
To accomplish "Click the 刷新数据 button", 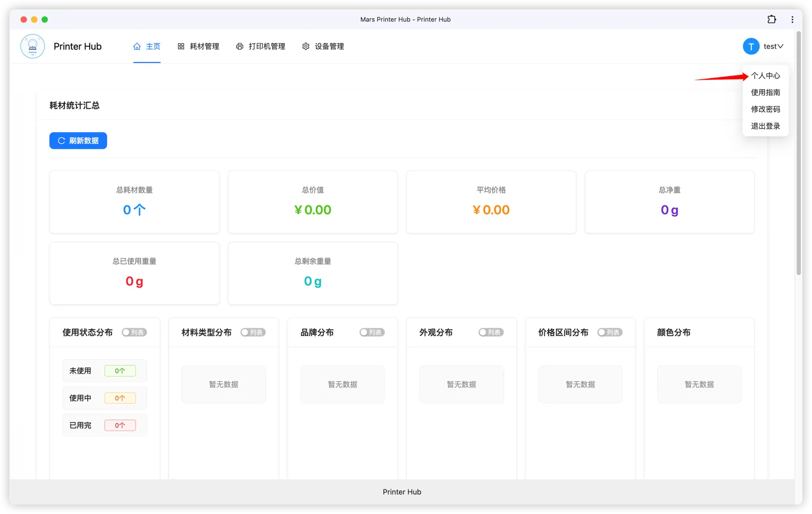I will tap(78, 141).
